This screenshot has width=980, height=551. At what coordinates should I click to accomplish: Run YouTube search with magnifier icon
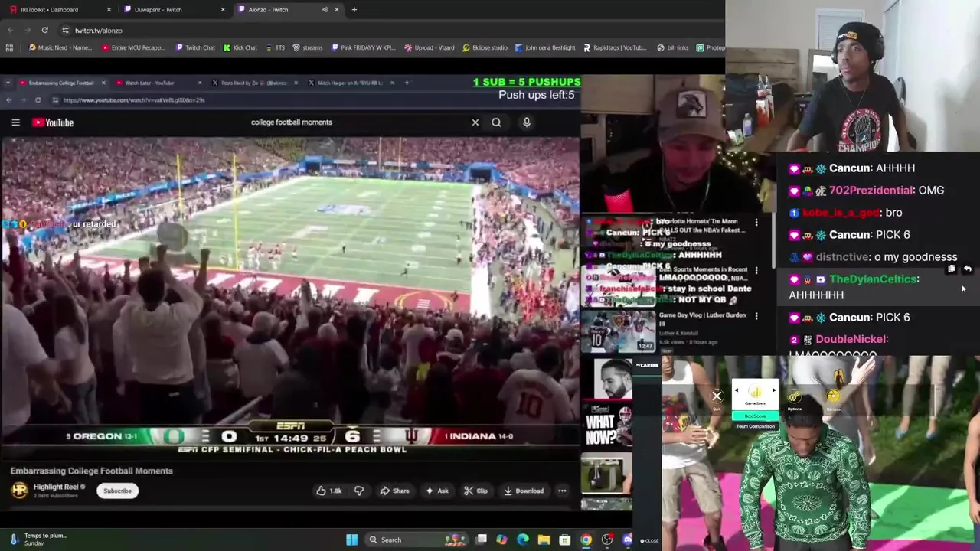click(x=496, y=122)
